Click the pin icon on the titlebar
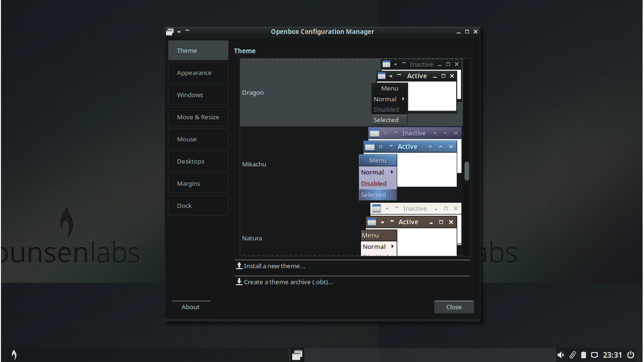The image size is (644, 362). coord(178,31)
